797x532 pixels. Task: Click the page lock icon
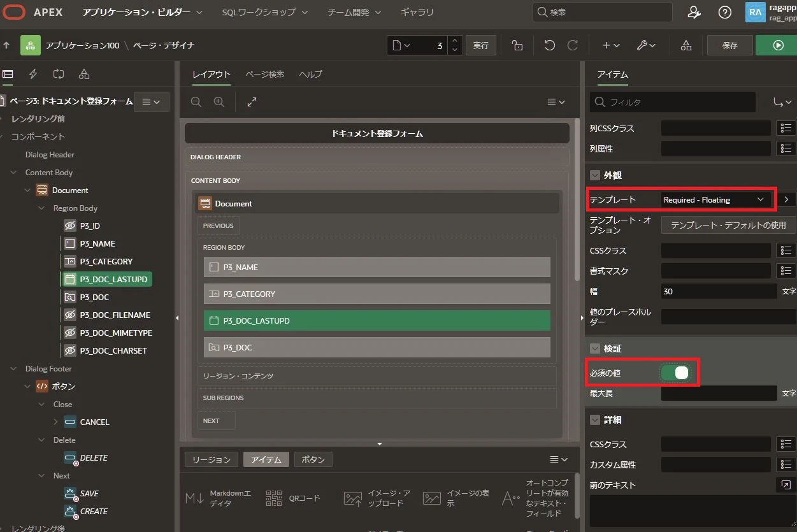pyautogui.click(x=517, y=45)
